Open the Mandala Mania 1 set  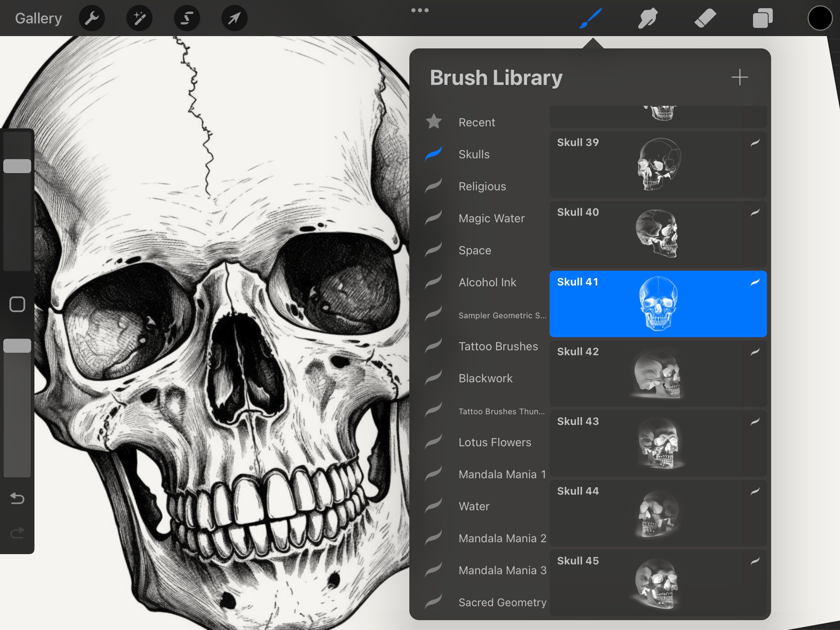502,474
